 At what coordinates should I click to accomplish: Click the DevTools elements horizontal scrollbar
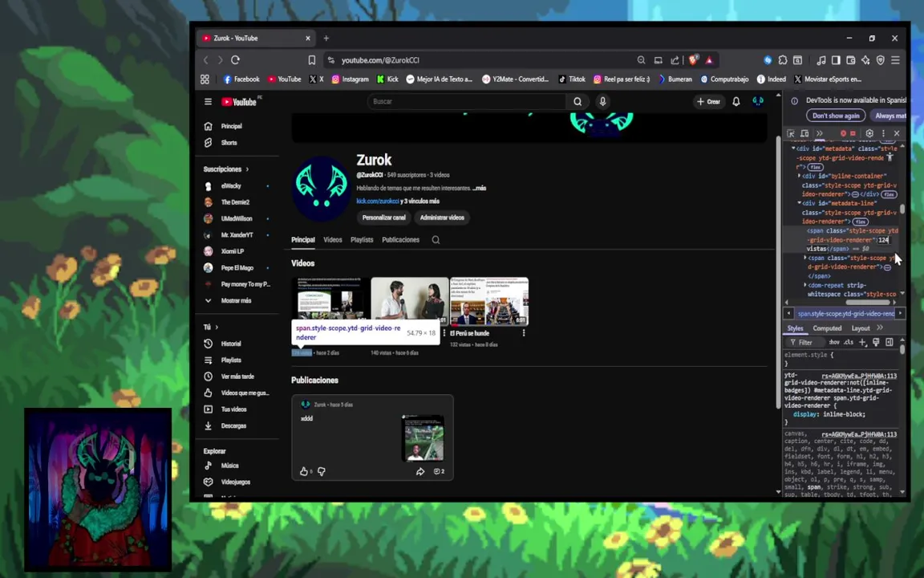[x=868, y=303]
